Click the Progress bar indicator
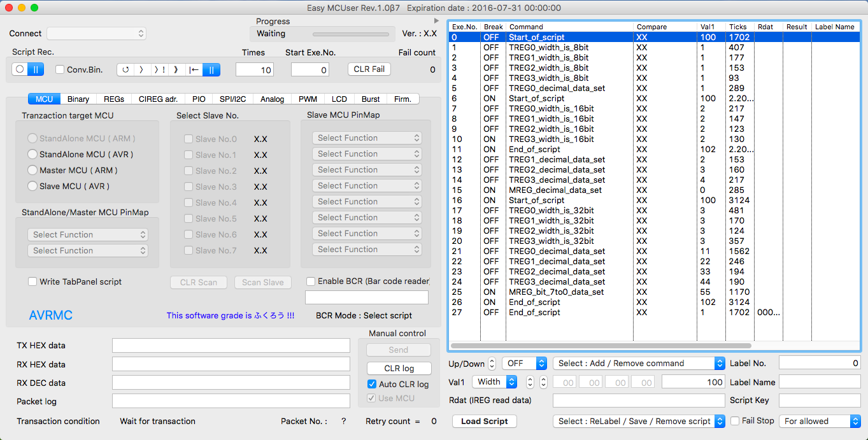 coord(351,34)
